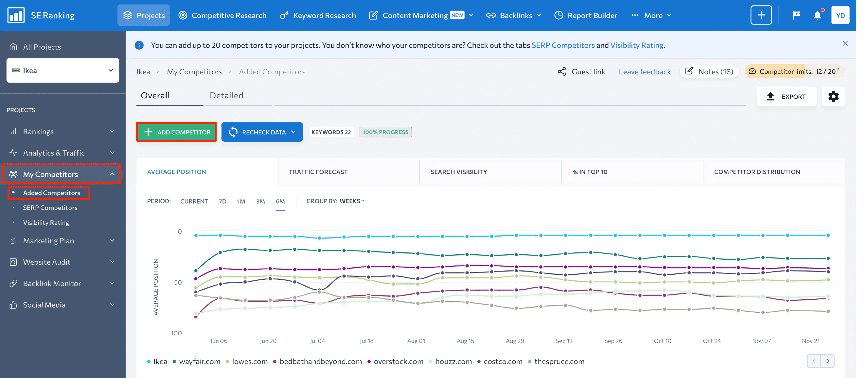868x378 pixels.
Task: Open the Projects layers icon tab
Action: pyautogui.click(x=144, y=15)
